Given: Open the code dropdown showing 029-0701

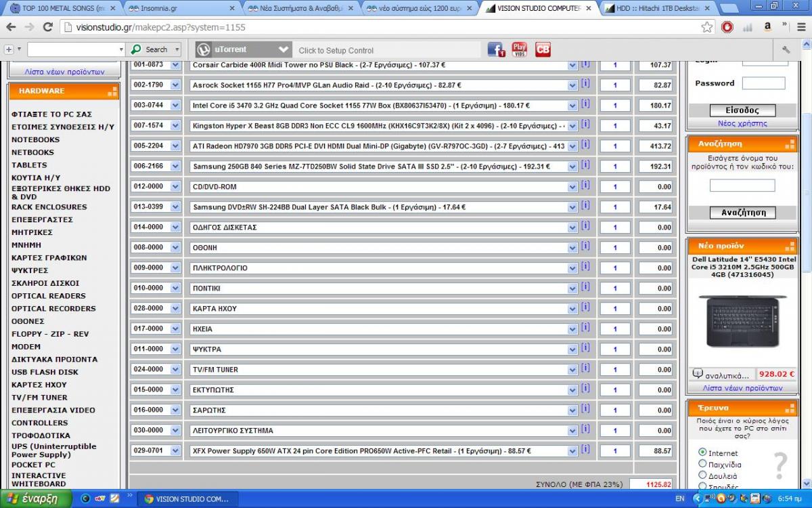Looking at the screenshot, I should [x=176, y=451].
